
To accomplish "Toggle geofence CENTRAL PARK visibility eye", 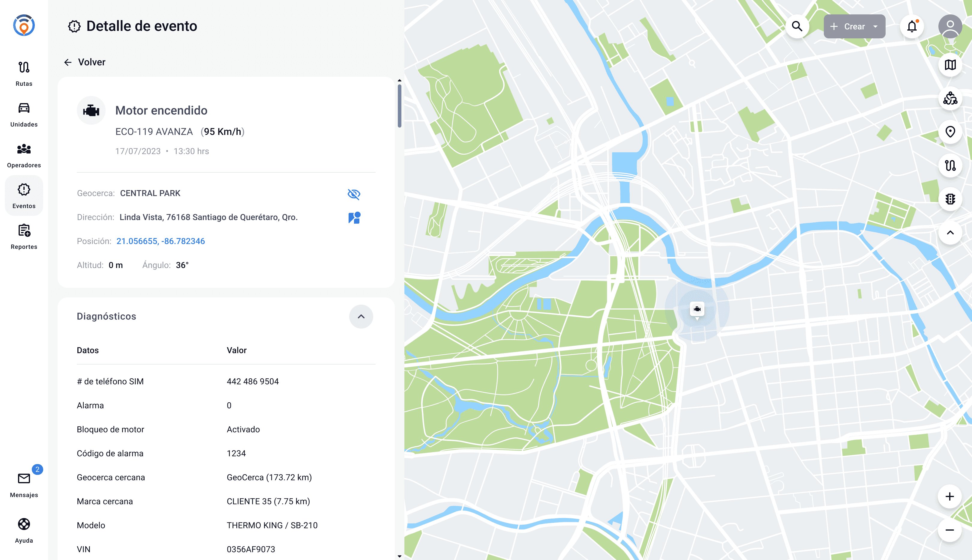I will (x=354, y=194).
